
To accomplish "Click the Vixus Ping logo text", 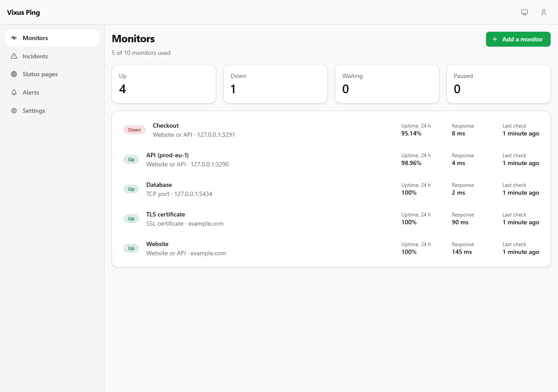I will tap(24, 13).
